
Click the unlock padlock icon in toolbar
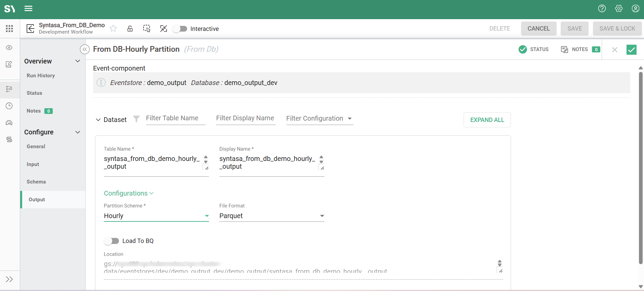pyautogui.click(x=130, y=29)
